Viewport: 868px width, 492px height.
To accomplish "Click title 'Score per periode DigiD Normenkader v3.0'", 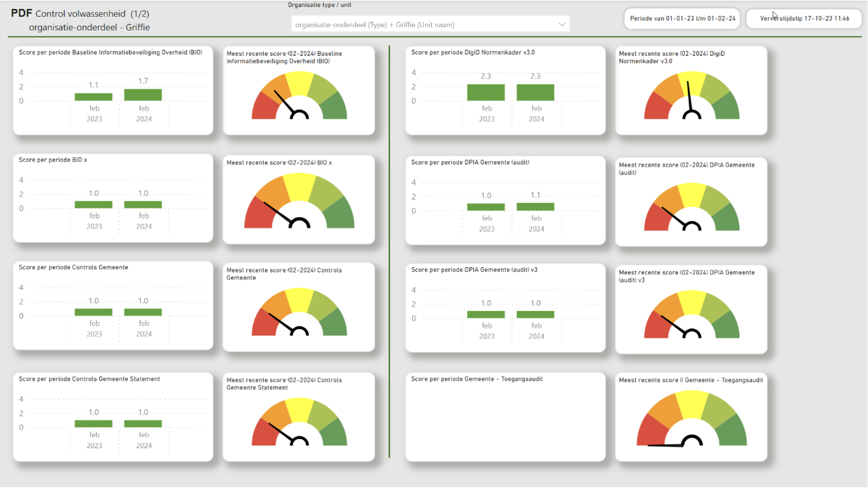I will point(473,52).
